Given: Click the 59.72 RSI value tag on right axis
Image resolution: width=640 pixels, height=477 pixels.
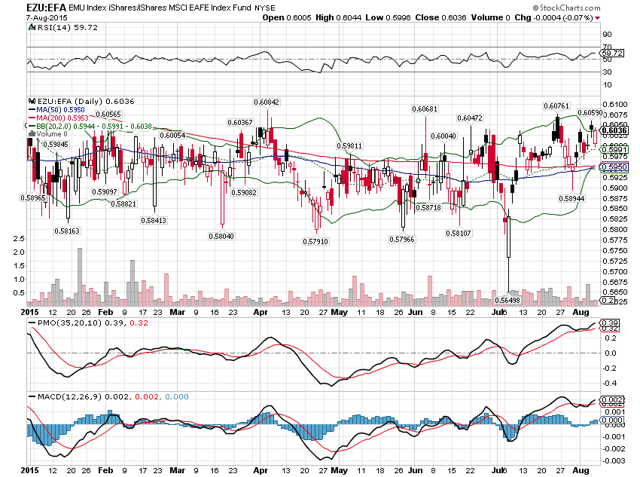Looking at the screenshot, I should 612,53.
